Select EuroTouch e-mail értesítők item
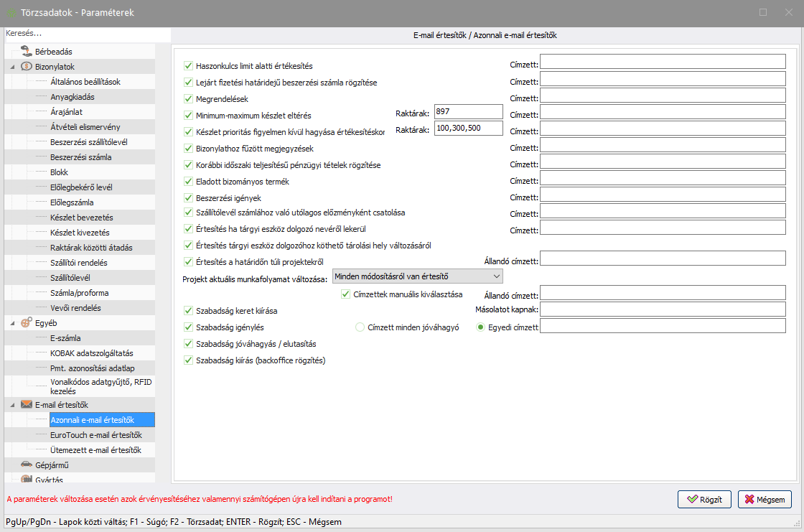 95,435
